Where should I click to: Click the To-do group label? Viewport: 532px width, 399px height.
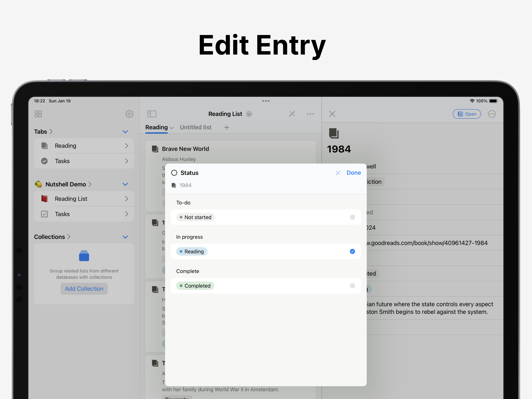(183, 203)
